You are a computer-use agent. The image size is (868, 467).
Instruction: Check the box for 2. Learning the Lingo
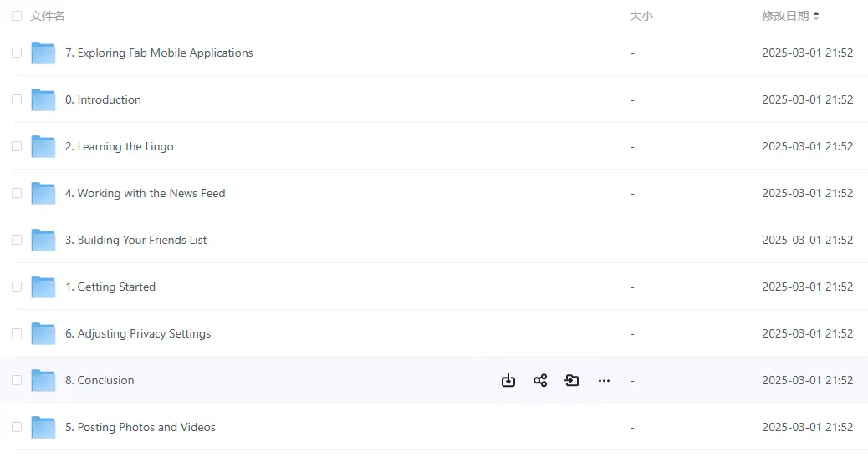pos(17,146)
